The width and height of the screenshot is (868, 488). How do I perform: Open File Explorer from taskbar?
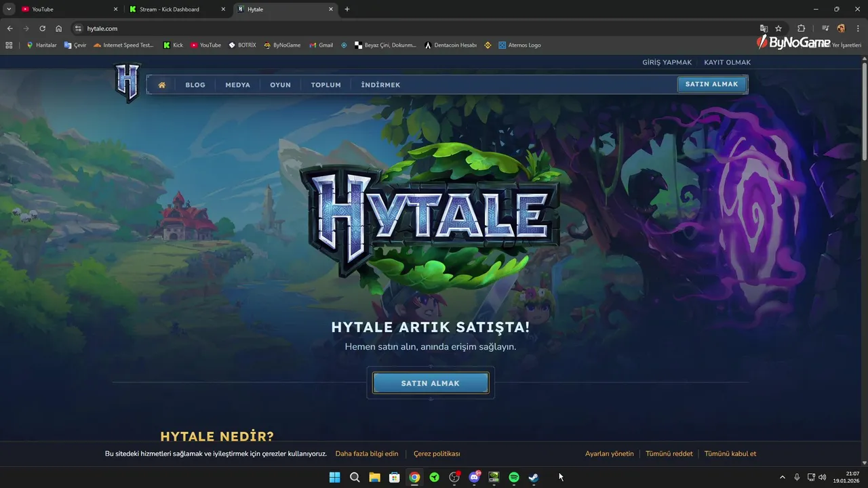pos(374,477)
